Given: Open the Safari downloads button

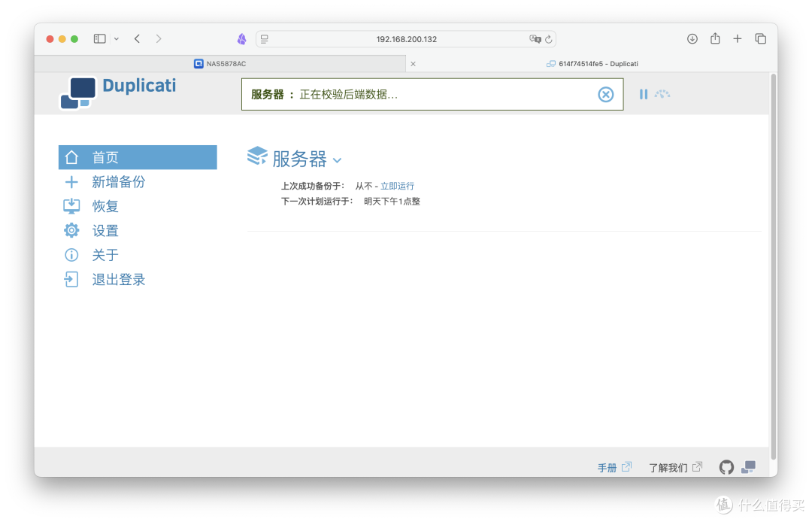Looking at the screenshot, I should coord(692,39).
